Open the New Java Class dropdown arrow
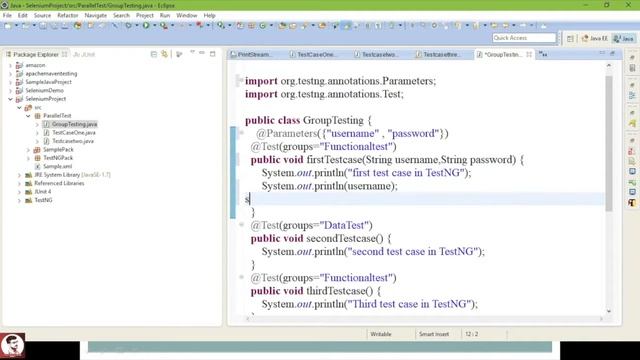The image size is (640, 360). [271, 26]
